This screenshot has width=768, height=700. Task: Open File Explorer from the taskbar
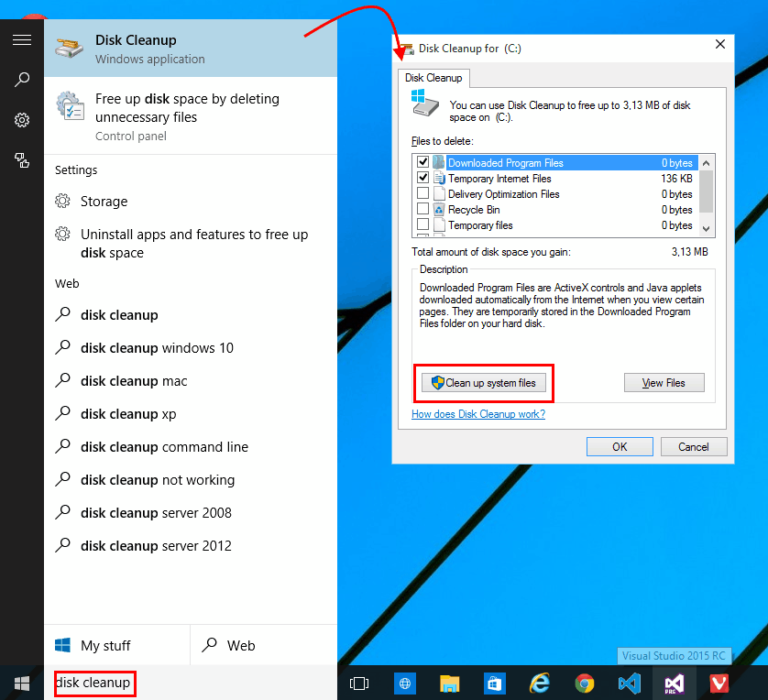click(449, 683)
